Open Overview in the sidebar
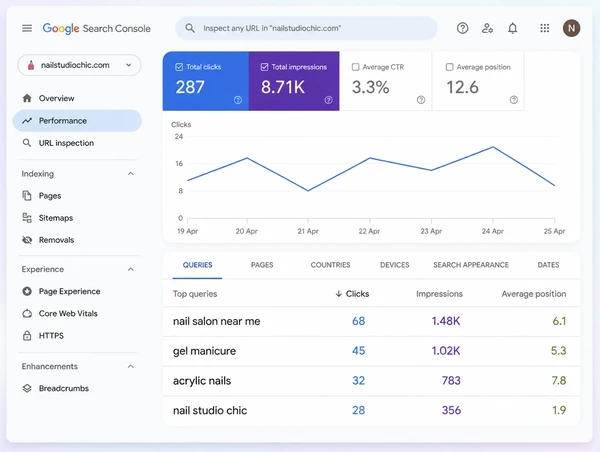Viewport: 600px width, 452px height. pyautogui.click(x=77, y=98)
